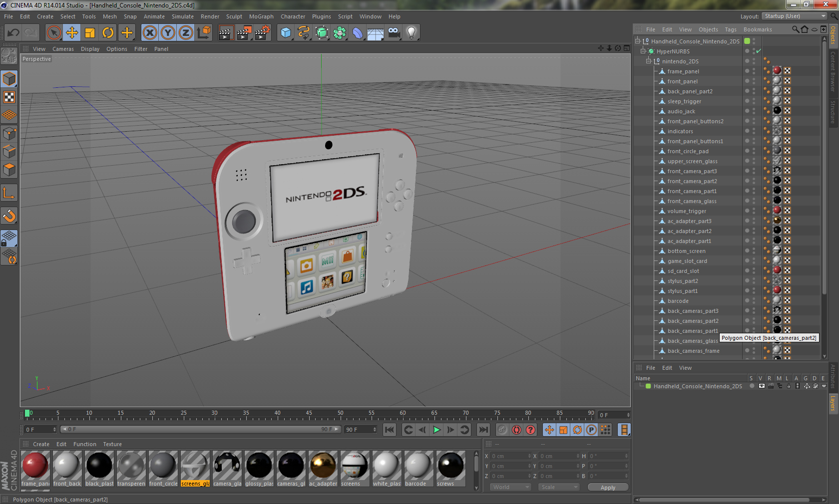Open the array modeling objects
The height and width of the screenshot is (504, 839).
pyautogui.click(x=340, y=33)
